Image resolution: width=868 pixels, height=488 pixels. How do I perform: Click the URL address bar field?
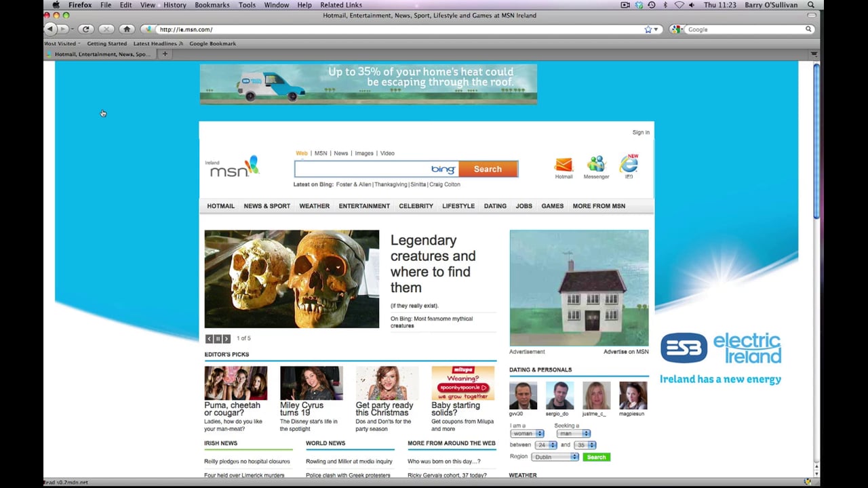[400, 29]
